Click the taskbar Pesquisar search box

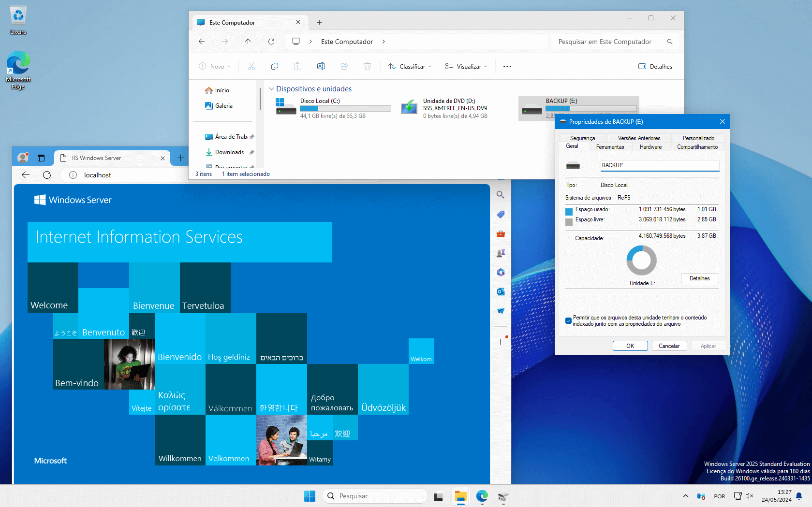pyautogui.click(x=375, y=496)
